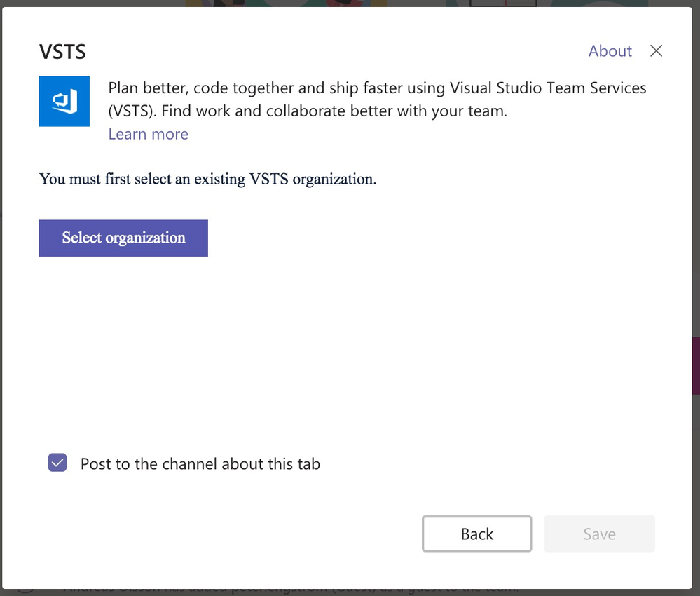Click the VSTS dialog title

tap(62, 52)
